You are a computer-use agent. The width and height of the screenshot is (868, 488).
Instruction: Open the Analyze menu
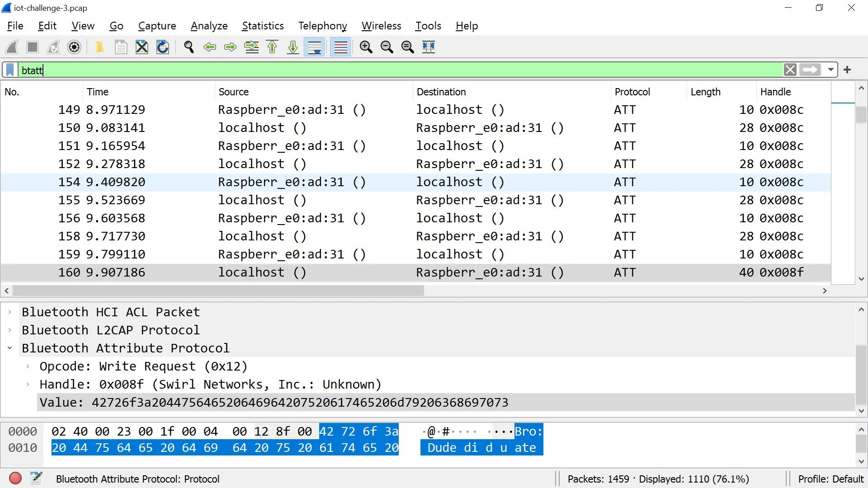coord(209,26)
